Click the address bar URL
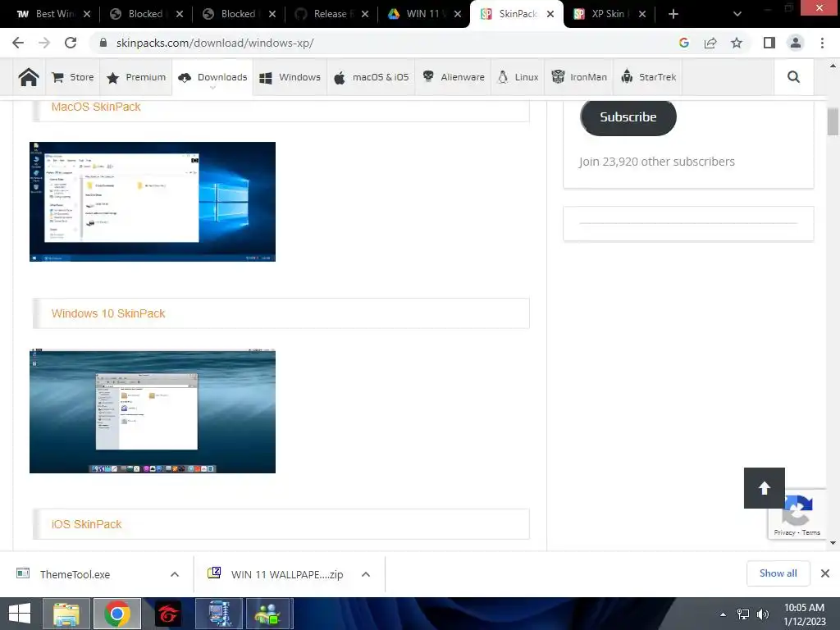Viewport: 840px width, 630px height. point(215,43)
